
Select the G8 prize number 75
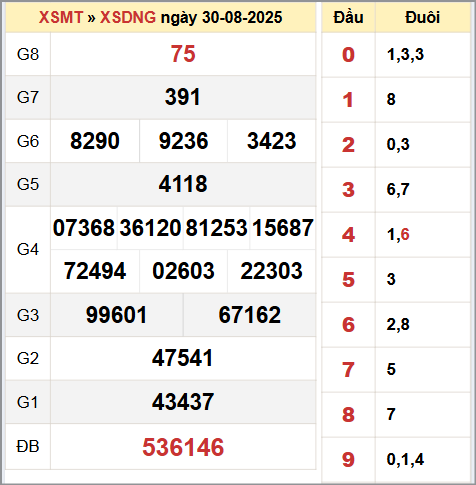[x=183, y=54]
